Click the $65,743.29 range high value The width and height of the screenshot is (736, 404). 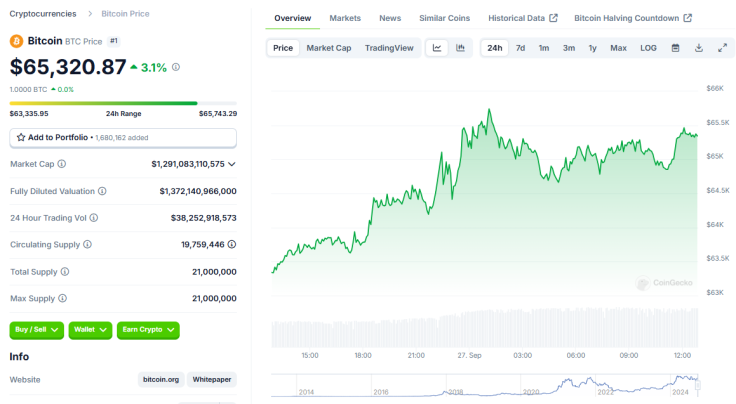pyautogui.click(x=218, y=114)
